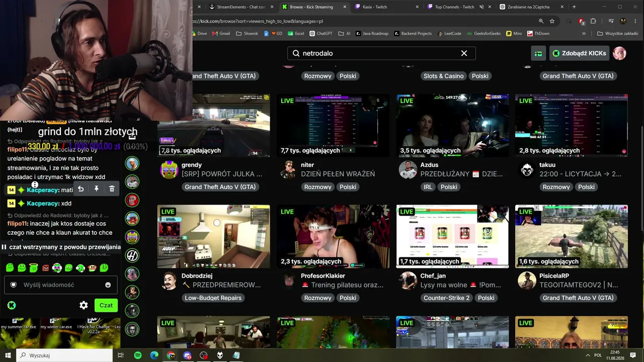644x362 pixels.
Task: Show hidden bookmarks with the chevron
Action: click(584, 34)
